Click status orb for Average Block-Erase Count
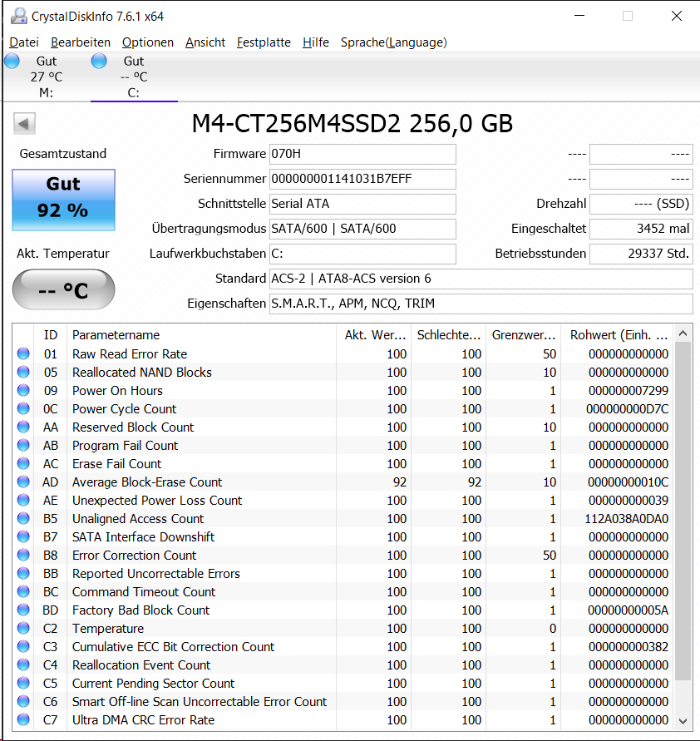This screenshot has height=741, width=700. tap(23, 482)
